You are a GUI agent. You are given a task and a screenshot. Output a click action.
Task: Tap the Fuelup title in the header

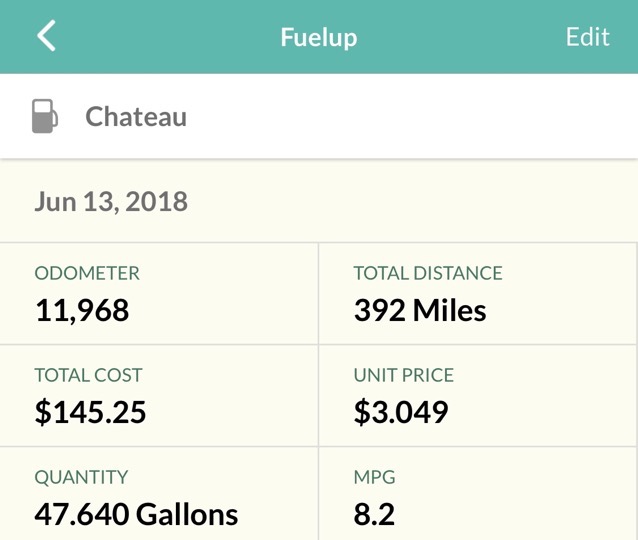point(319,37)
